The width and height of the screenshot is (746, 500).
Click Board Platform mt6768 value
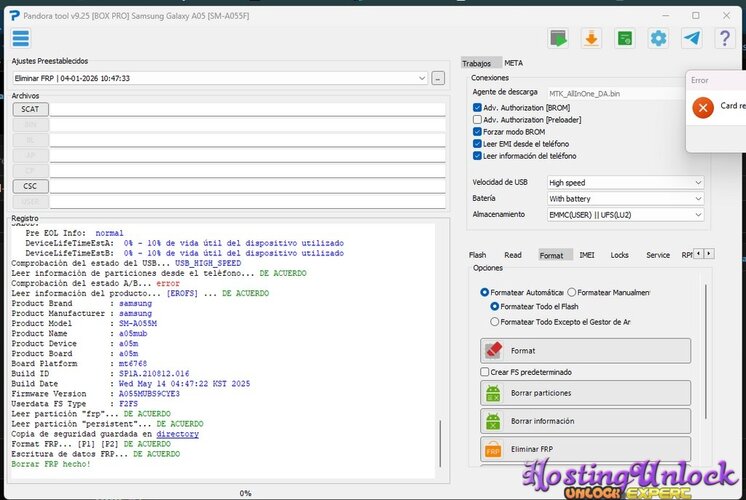133,363
